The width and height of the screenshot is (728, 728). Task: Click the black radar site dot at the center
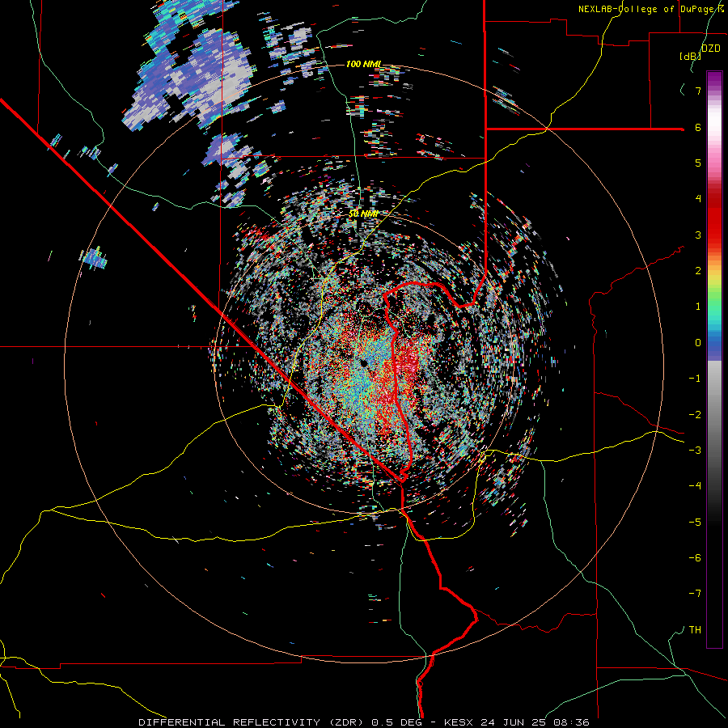click(x=363, y=362)
